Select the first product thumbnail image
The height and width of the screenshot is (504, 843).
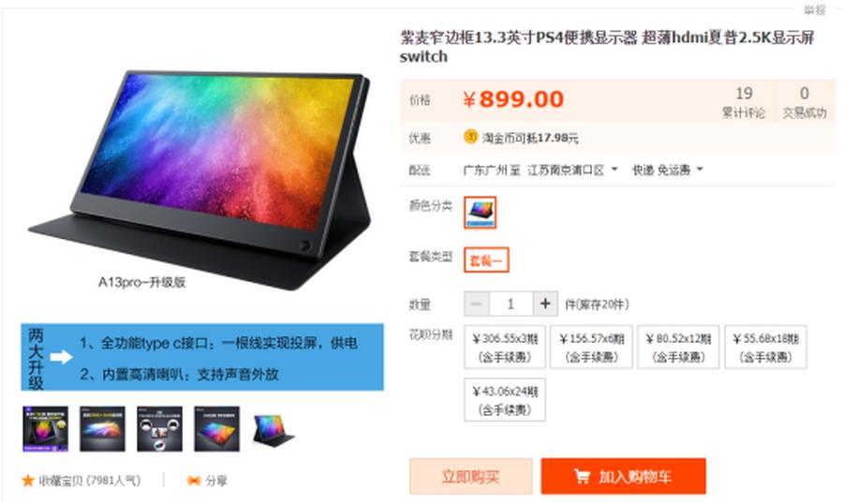46,429
